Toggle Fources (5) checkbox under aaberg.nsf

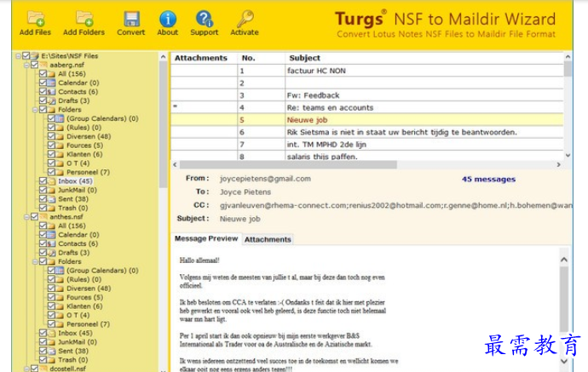(51, 146)
